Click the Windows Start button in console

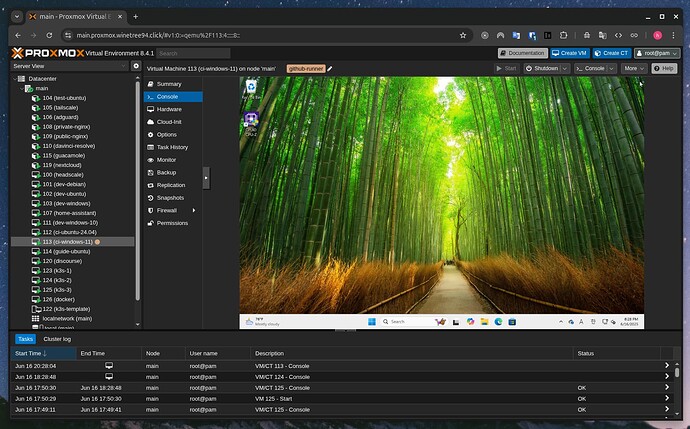(x=372, y=322)
